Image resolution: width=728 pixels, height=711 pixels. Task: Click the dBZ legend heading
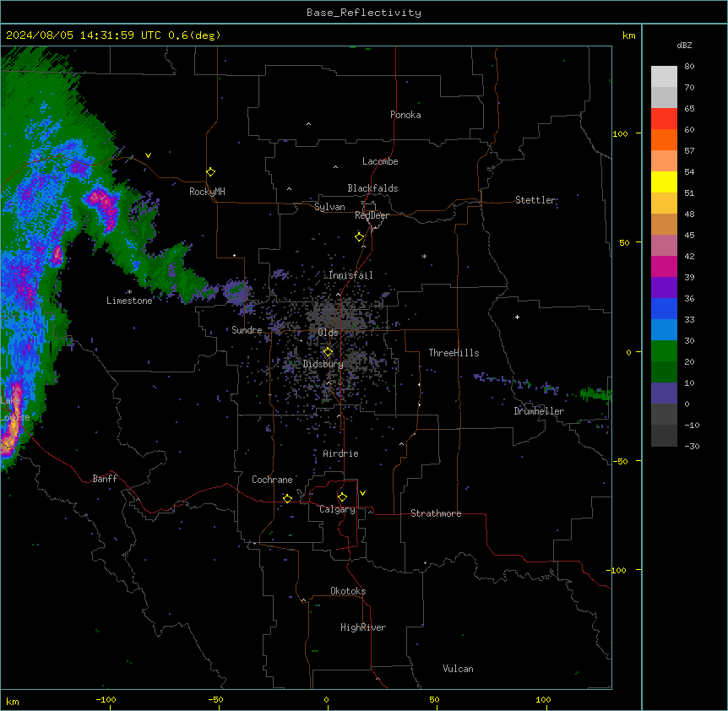[x=684, y=46]
